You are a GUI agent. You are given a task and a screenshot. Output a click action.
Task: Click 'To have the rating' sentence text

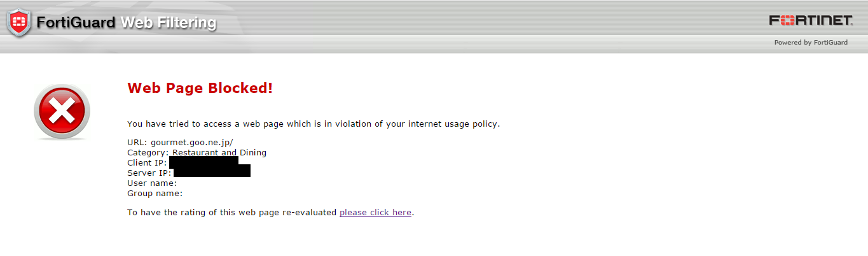pos(231,213)
